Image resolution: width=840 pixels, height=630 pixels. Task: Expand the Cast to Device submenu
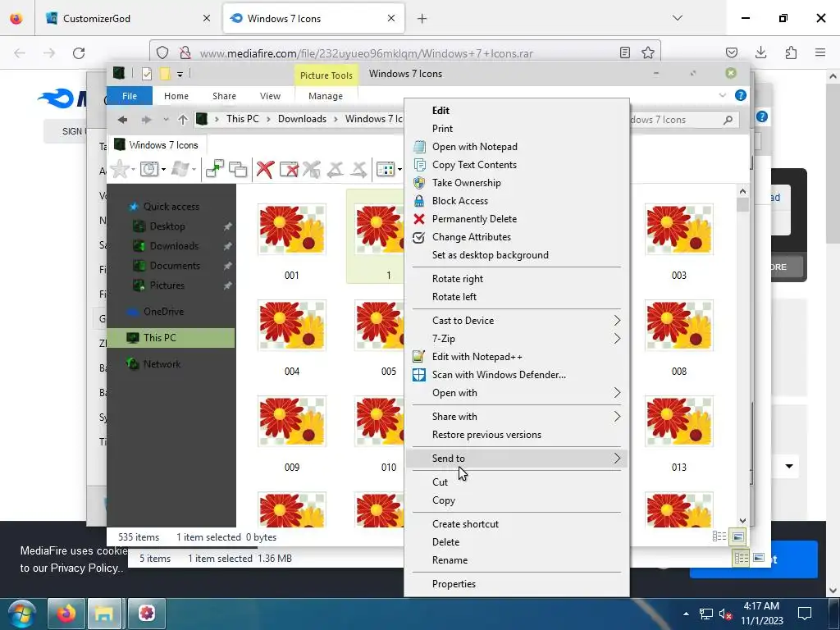pos(517,321)
